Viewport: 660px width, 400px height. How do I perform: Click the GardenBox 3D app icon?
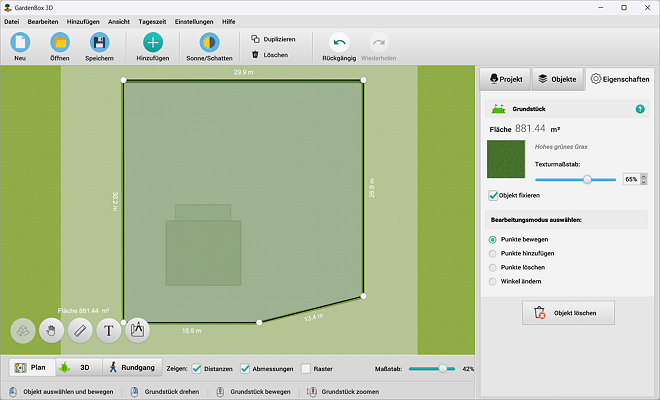click(8, 8)
